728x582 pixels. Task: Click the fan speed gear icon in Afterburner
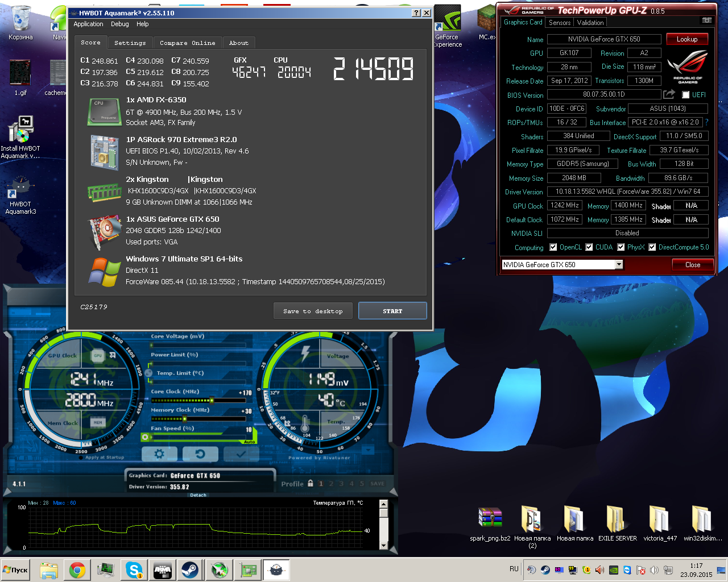(146, 437)
